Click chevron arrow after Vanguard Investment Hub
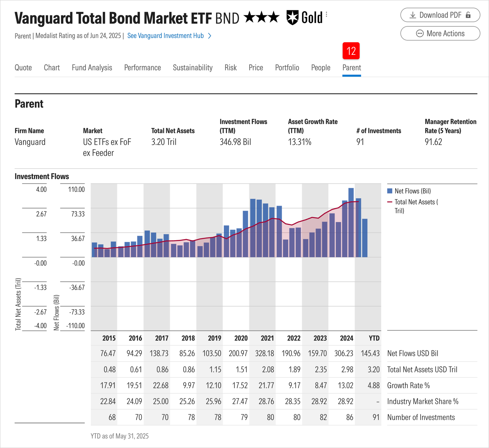Image resolution: width=489 pixels, height=448 pixels. (210, 36)
